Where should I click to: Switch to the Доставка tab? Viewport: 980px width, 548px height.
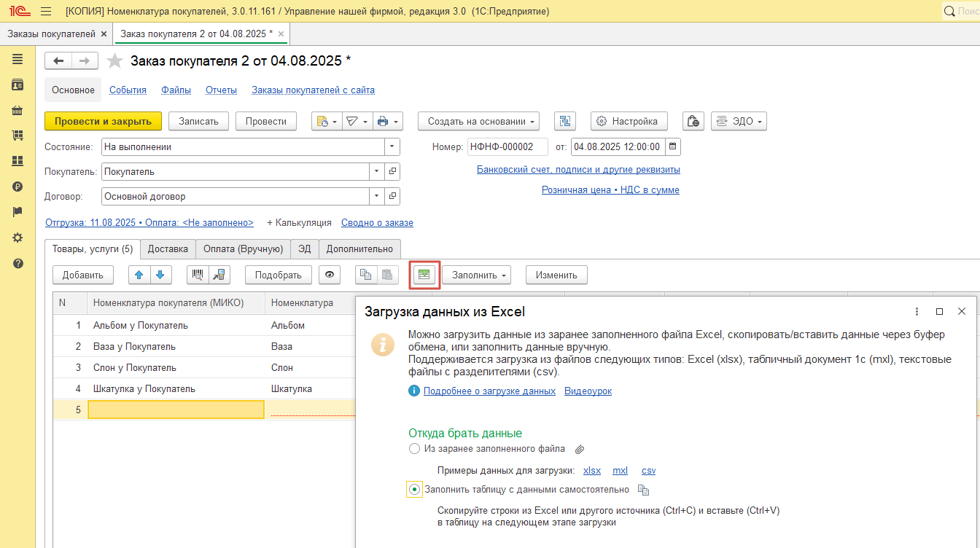click(168, 249)
